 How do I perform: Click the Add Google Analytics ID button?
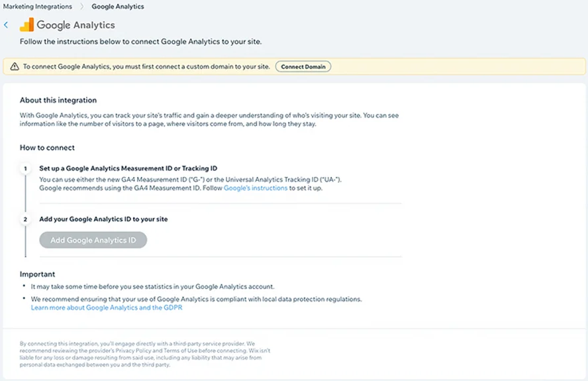pos(93,240)
